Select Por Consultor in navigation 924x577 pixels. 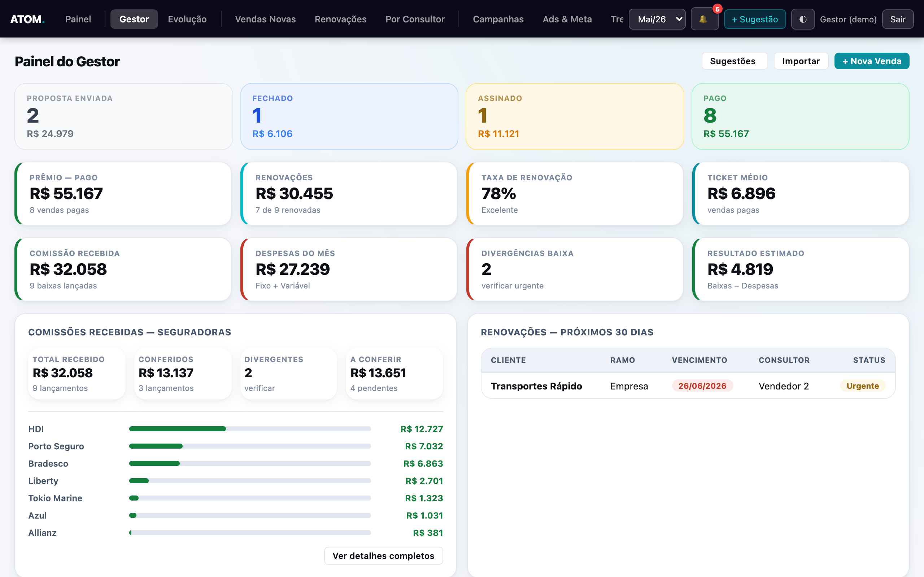[415, 19]
